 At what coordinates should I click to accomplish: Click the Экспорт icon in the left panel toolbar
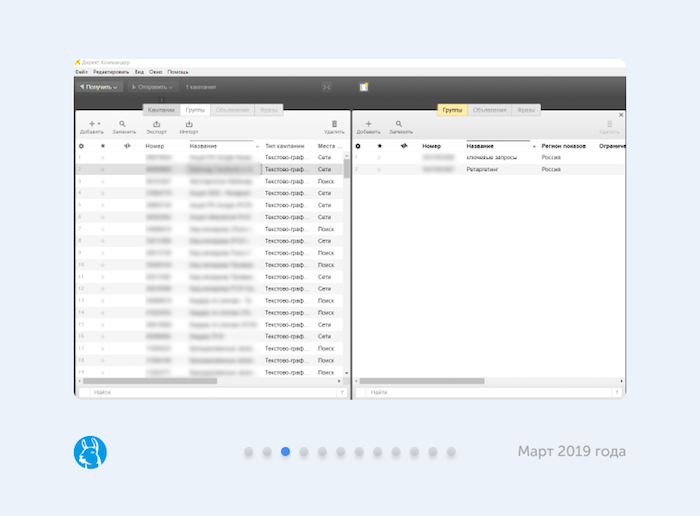point(156,124)
